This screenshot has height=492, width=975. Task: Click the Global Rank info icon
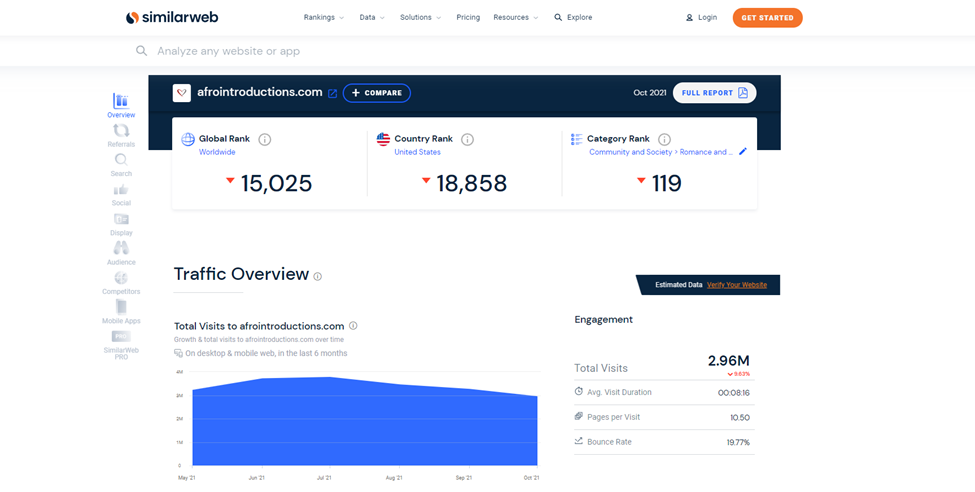click(x=265, y=139)
